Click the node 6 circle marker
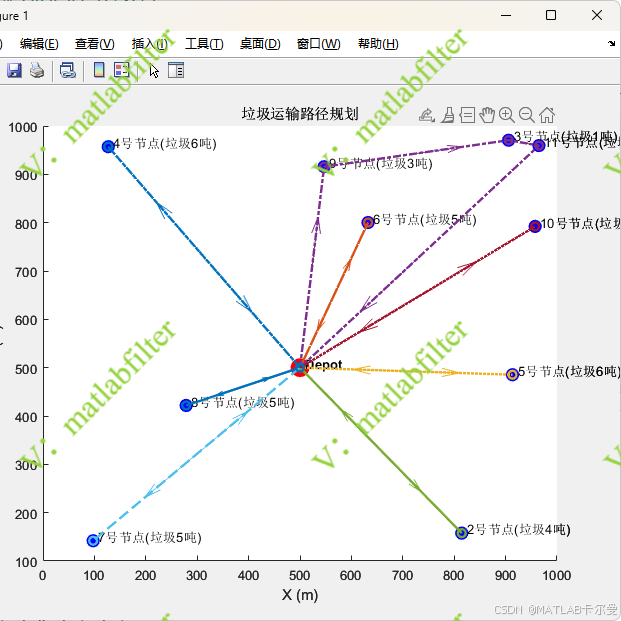This screenshot has height=621, width=621. click(x=368, y=223)
